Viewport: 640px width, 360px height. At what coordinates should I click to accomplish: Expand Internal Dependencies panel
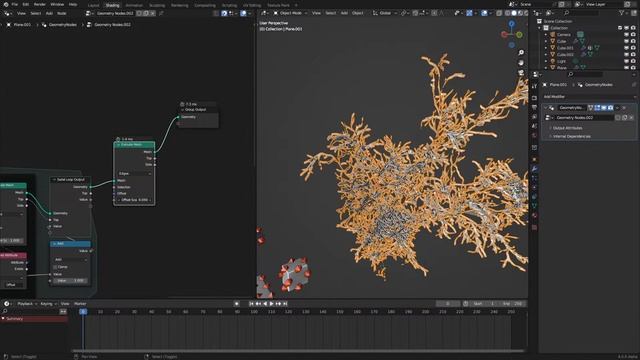[x=571, y=136]
